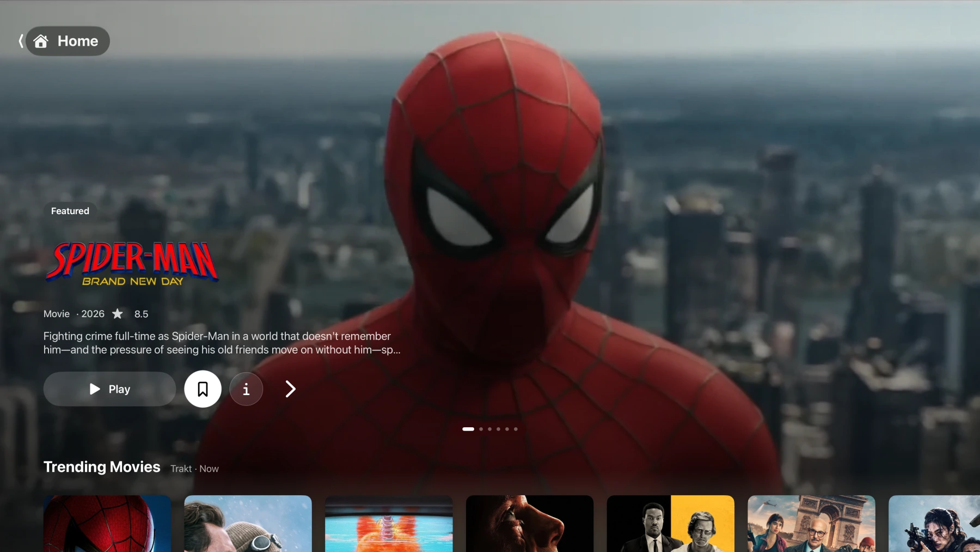Expand sidebar with left chevron near Home
Screen dimensions: 980x552
point(21,41)
